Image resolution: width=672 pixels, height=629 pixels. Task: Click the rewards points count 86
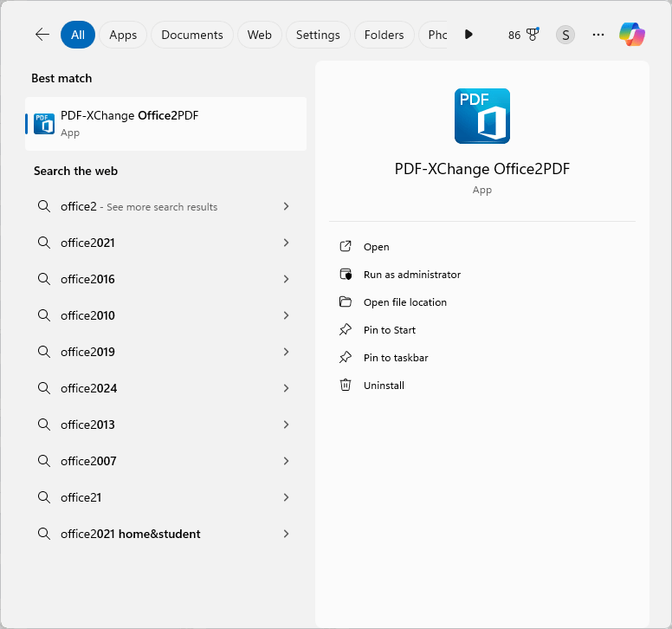514,36
